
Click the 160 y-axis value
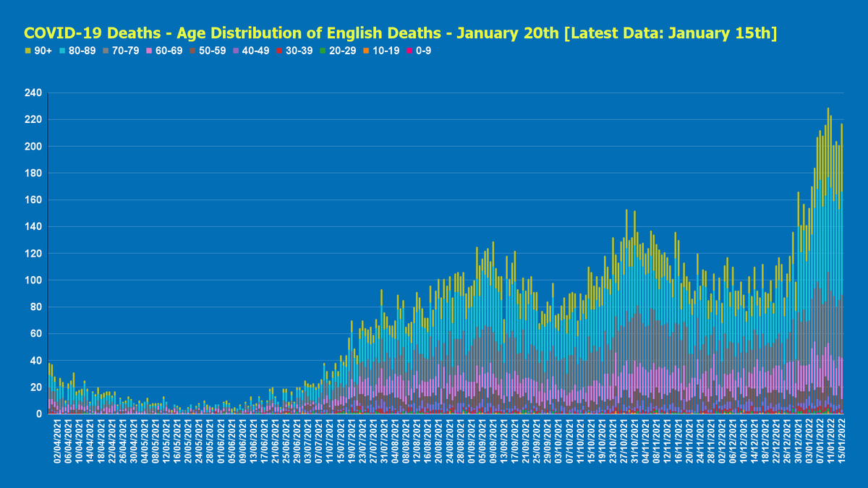point(34,200)
